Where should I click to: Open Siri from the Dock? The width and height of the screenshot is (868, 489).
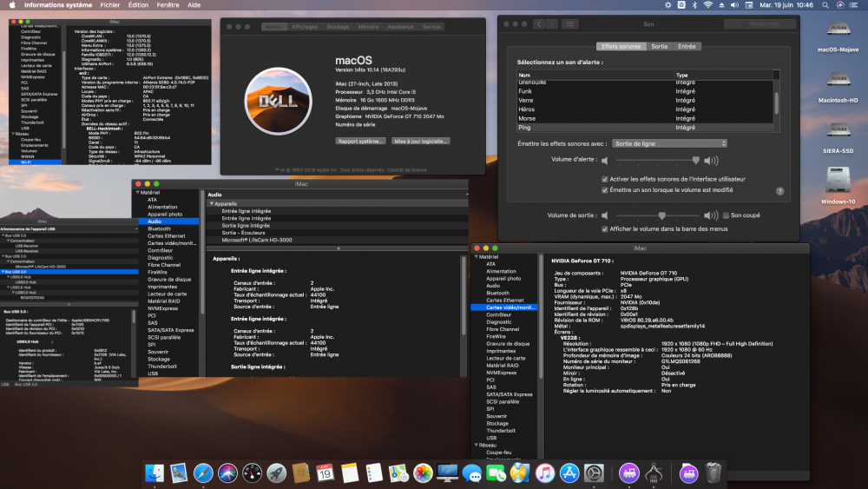227,473
